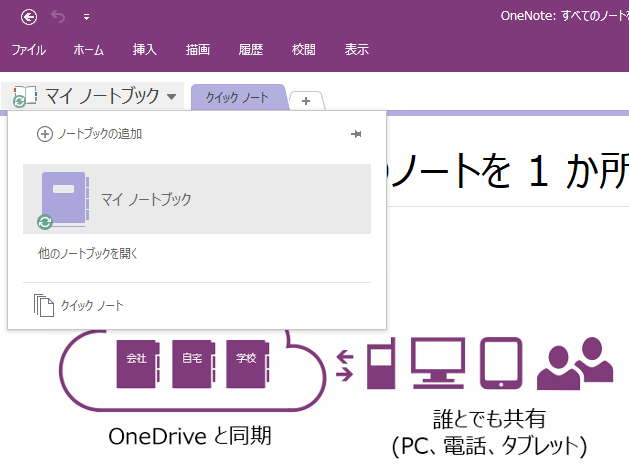Open Quick Access Toolbar customize arrow
This screenshot has height=474, width=629.
point(86,17)
